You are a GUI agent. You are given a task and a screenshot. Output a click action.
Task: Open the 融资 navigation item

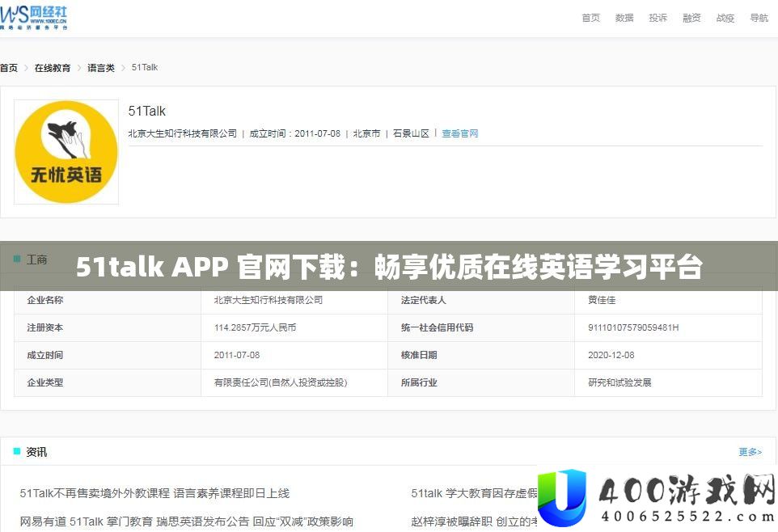pyautogui.click(x=691, y=18)
